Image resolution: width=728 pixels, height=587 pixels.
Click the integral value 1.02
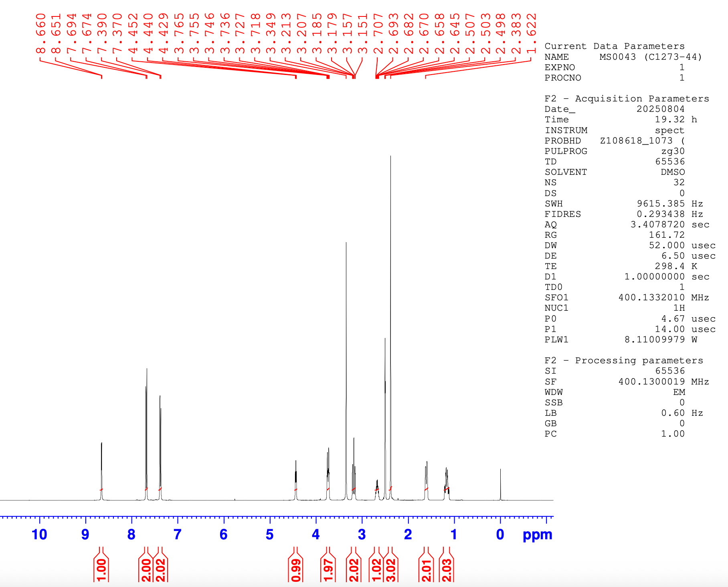click(x=376, y=570)
